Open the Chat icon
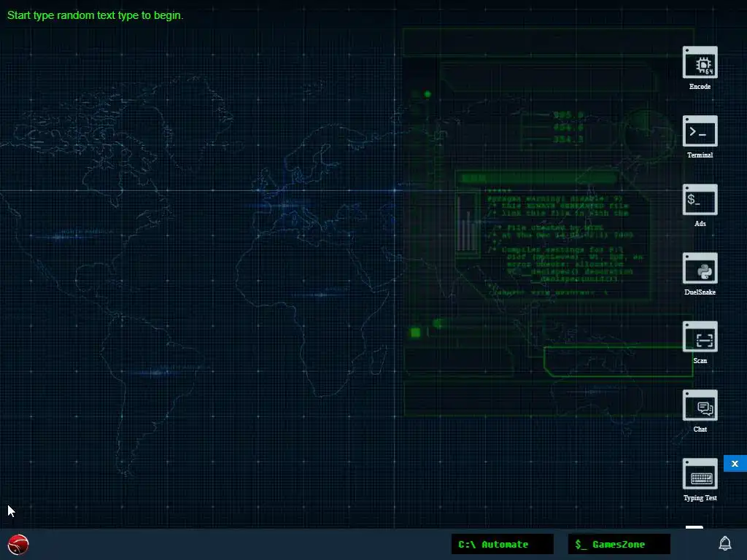The image size is (747, 560). [700, 405]
